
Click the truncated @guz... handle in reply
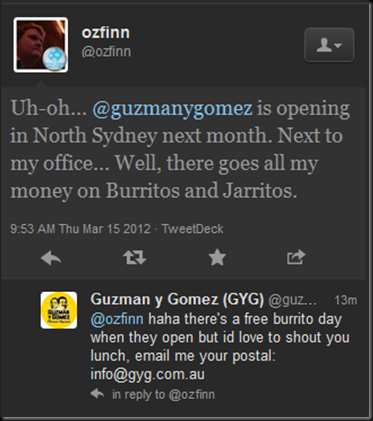point(292,300)
